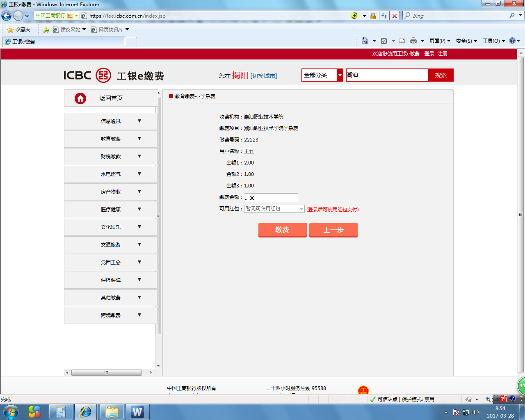Screen dimensions: 525x420
Task: Expand the 水电燃气 category
Action: coord(111,174)
